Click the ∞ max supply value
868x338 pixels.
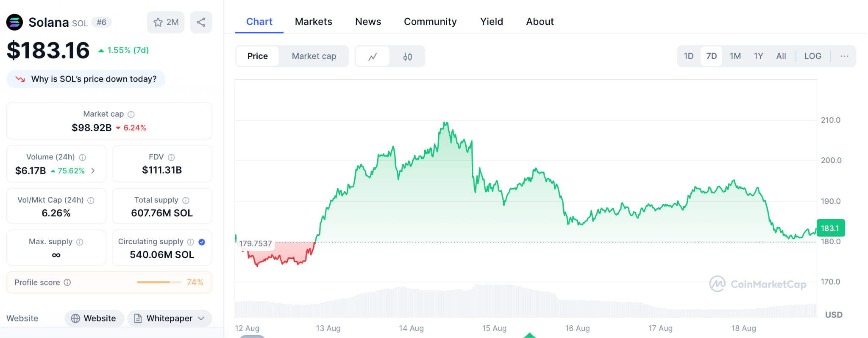tap(56, 255)
